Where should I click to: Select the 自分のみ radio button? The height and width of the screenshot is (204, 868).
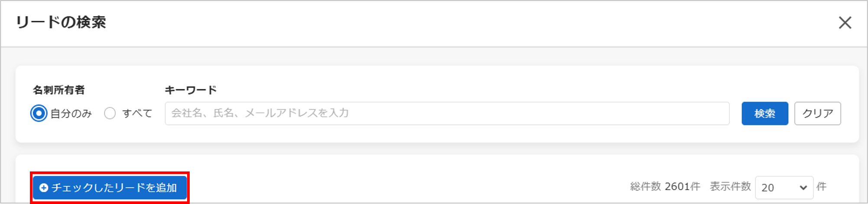click(x=39, y=113)
